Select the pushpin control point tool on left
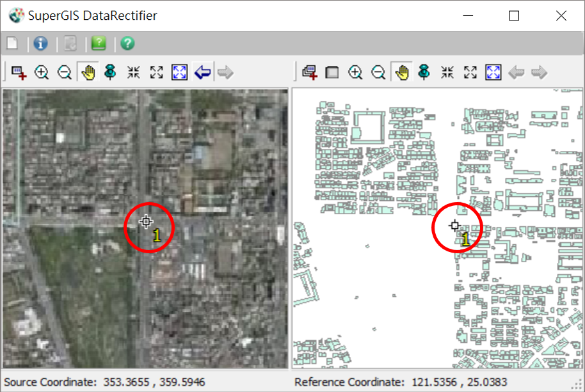Screen dimensions: 585x392 point(110,72)
